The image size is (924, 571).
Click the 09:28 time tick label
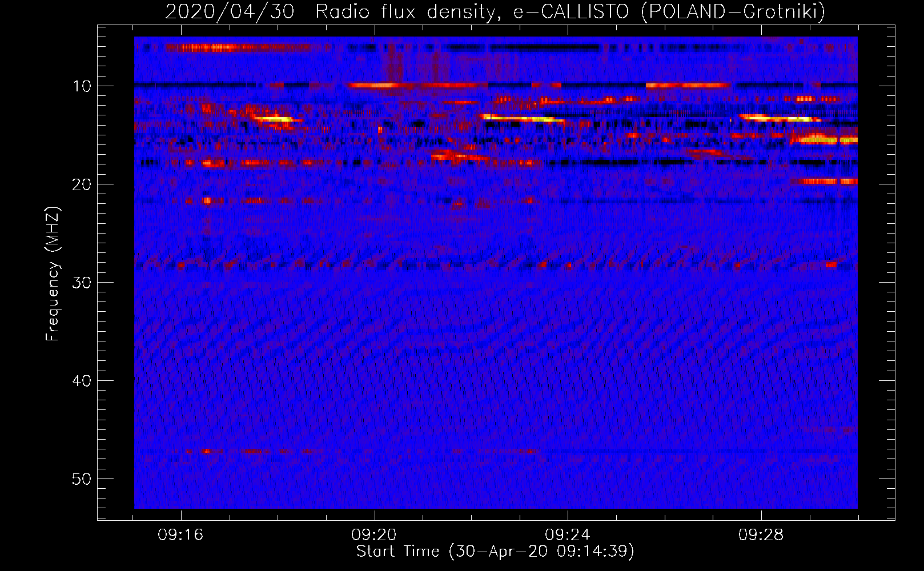pos(761,535)
